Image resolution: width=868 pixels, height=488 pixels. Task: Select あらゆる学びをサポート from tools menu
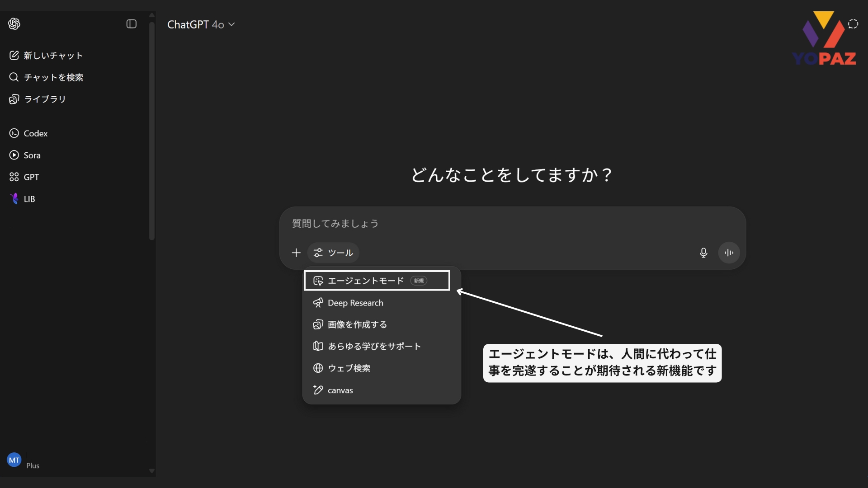(382, 346)
